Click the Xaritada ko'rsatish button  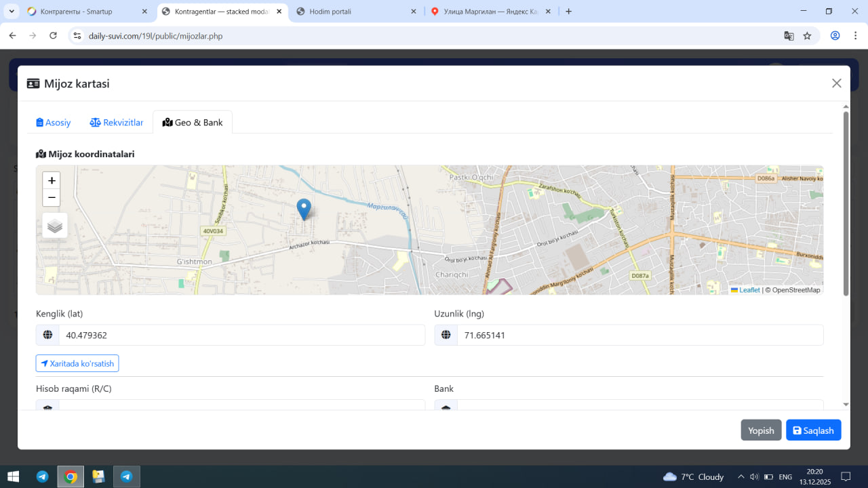pos(77,363)
